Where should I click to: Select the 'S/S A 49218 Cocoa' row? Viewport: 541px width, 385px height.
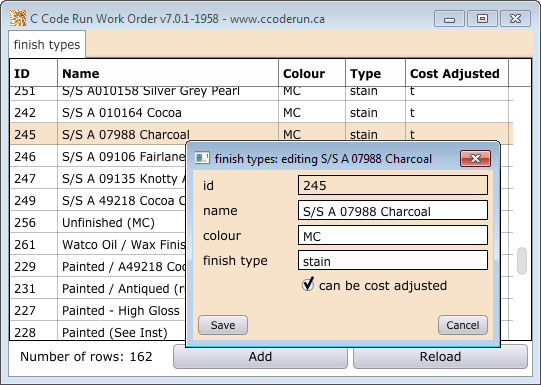[98, 200]
